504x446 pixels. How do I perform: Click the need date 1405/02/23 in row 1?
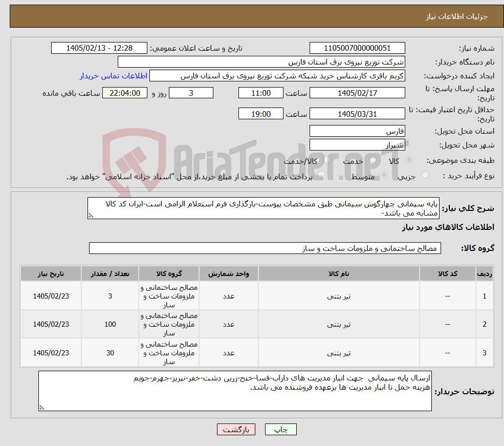(x=51, y=296)
